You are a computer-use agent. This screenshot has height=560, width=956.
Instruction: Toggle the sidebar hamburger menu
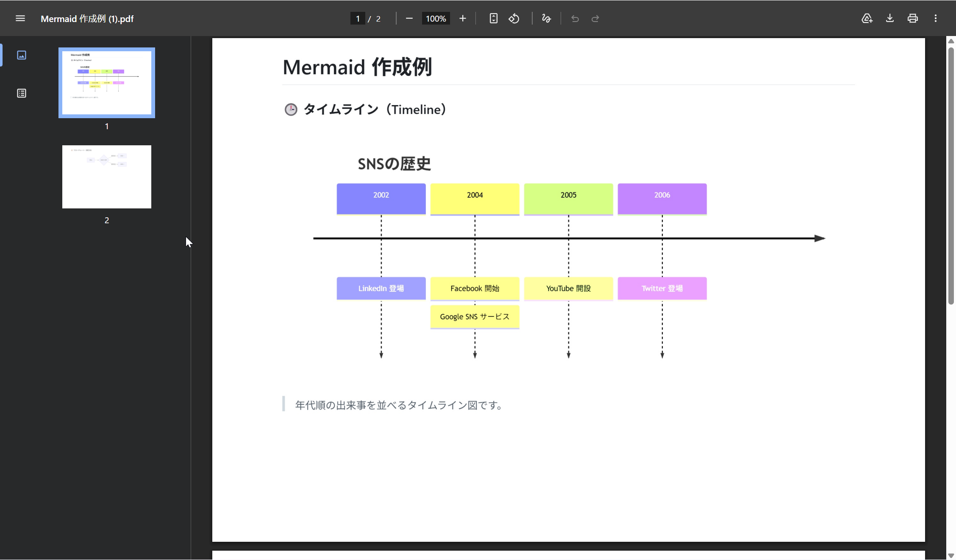pos(20,19)
